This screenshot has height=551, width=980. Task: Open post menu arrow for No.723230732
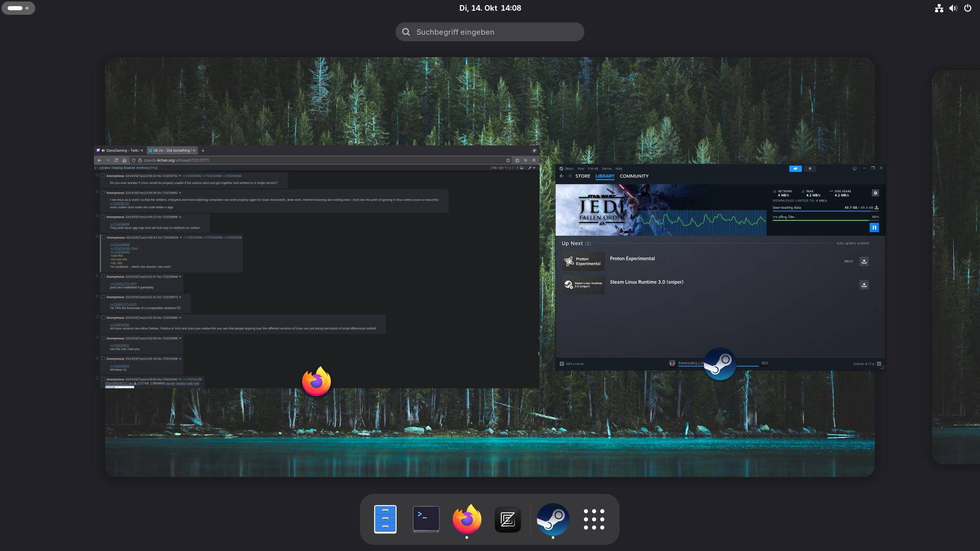(180, 176)
